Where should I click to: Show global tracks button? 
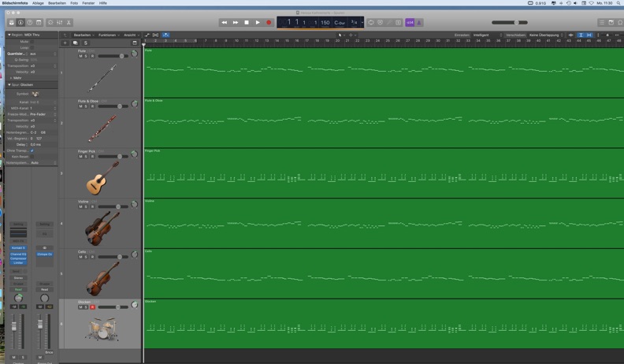click(x=135, y=43)
